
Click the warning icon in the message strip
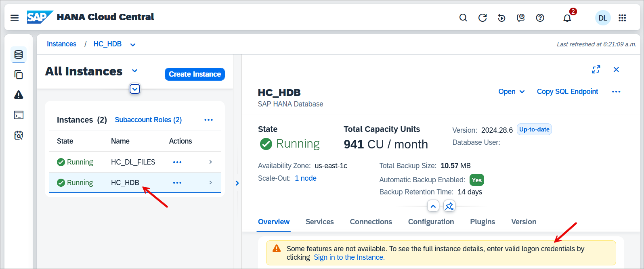coord(277,248)
